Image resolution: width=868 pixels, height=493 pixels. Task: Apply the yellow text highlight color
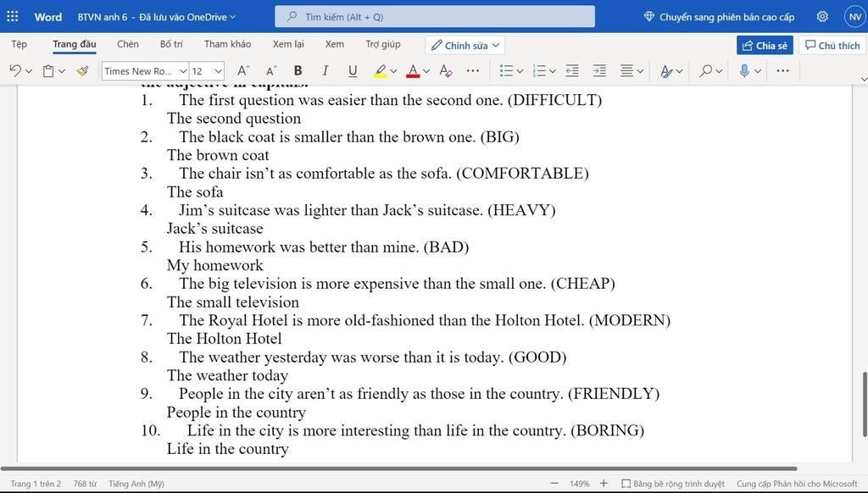coord(380,71)
